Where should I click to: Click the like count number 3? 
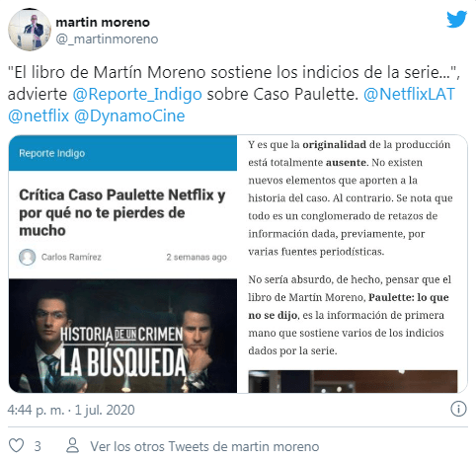coord(38,446)
